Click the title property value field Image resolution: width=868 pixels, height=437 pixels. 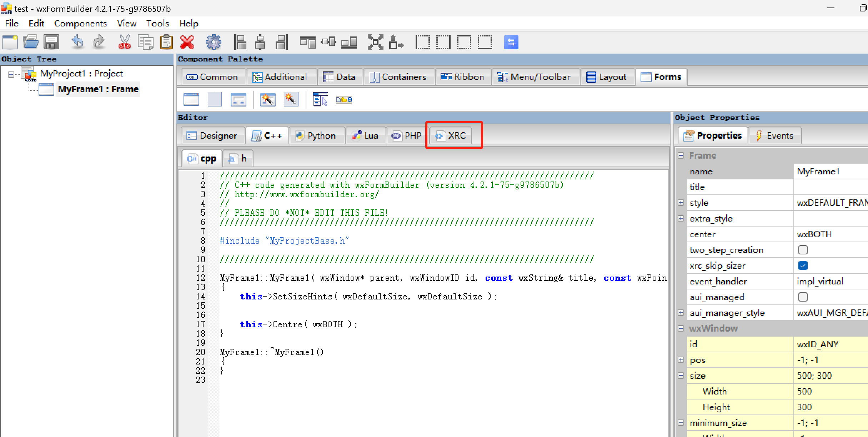click(x=830, y=187)
